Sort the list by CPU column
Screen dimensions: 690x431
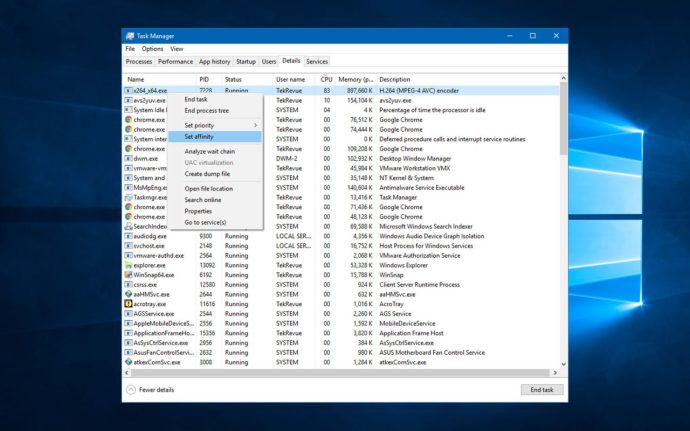click(x=326, y=78)
